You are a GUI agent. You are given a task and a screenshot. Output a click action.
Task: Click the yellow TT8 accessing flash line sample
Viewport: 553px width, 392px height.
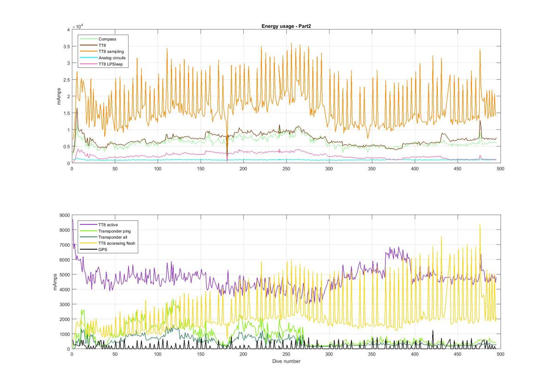coord(88,243)
